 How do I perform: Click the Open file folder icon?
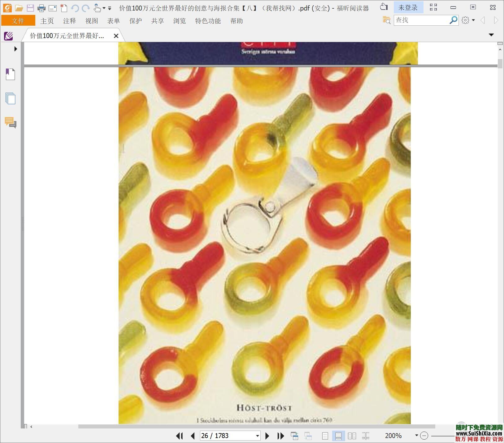tap(19, 8)
